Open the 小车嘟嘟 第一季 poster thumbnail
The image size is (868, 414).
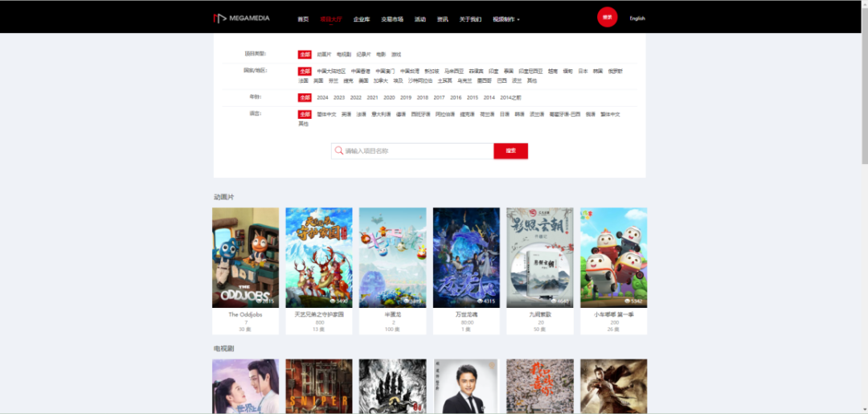pos(613,257)
